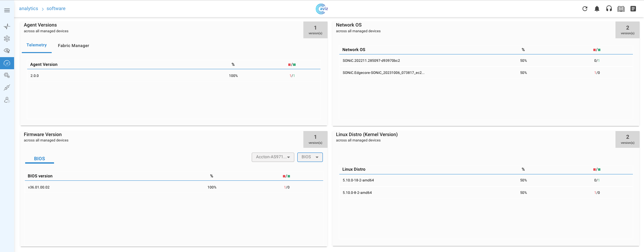Click the SONiC.202211.285097-d93970bc2 row

(x=371, y=61)
